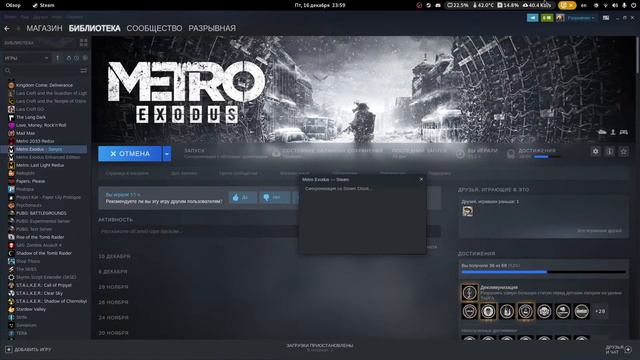Open the СООБЩЕСТВО section
This screenshot has width=640, height=360.
(x=154, y=28)
